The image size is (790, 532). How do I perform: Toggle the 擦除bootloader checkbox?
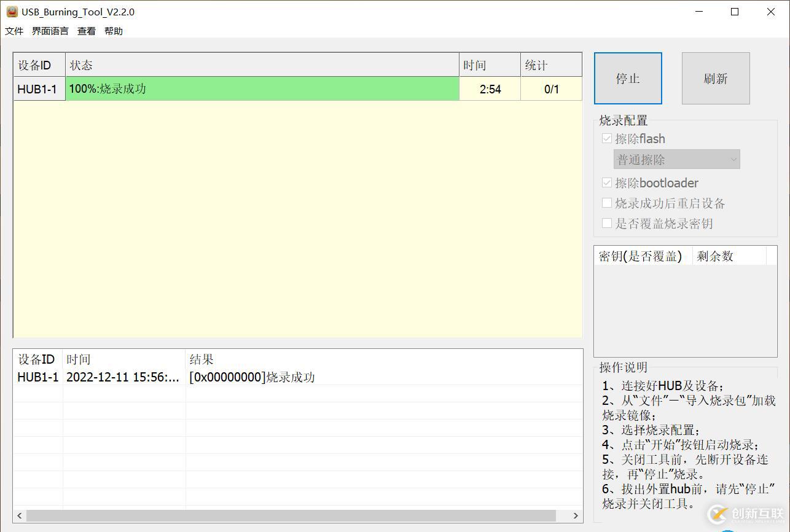(x=607, y=183)
